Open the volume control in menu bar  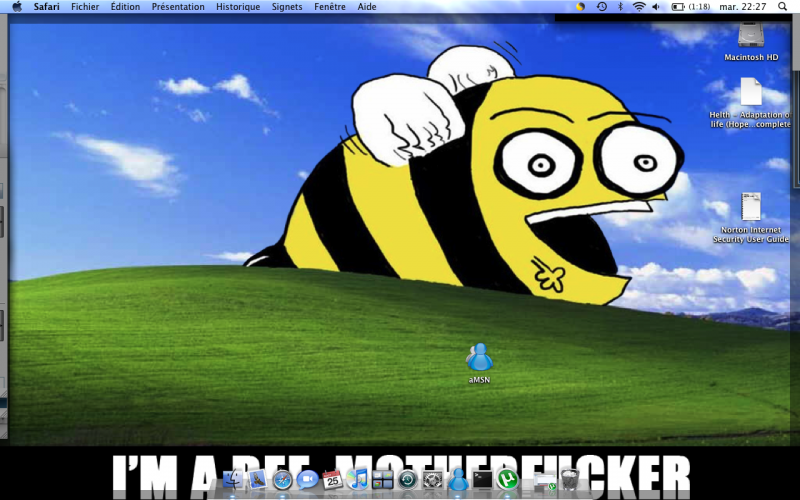tap(656, 7)
